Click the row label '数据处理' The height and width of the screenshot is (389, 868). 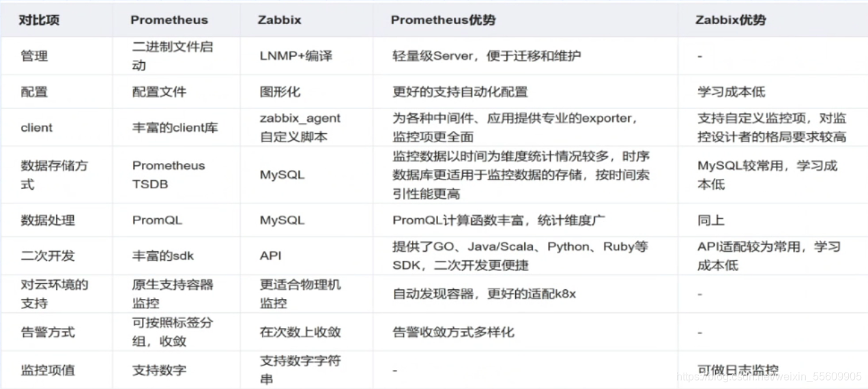coord(48,220)
